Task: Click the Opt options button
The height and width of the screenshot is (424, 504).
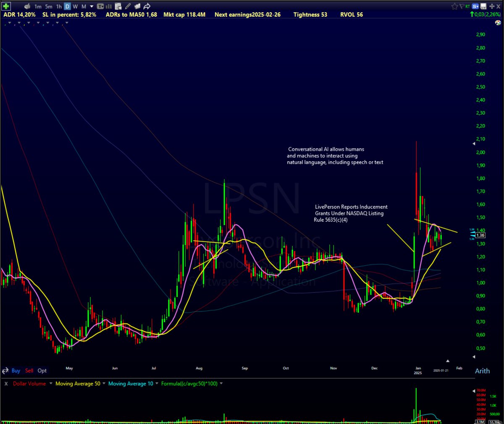Action: (42, 371)
